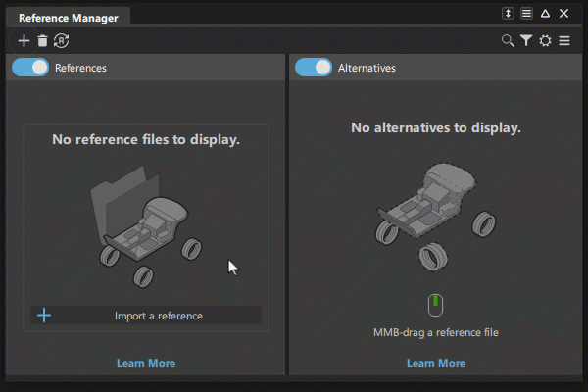Click the blue plus on import bar
The image size is (588, 392).
click(44, 316)
